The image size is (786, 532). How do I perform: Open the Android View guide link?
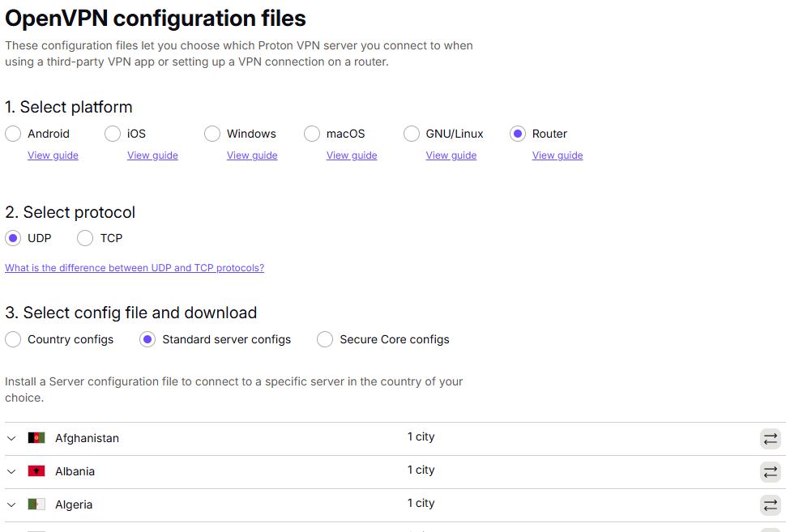tap(53, 155)
